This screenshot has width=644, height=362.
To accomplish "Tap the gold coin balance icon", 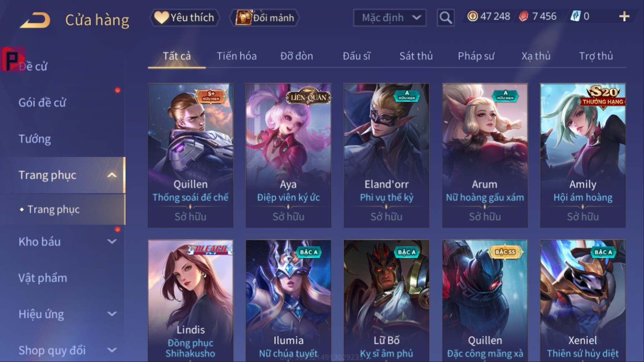I will click(x=472, y=16).
